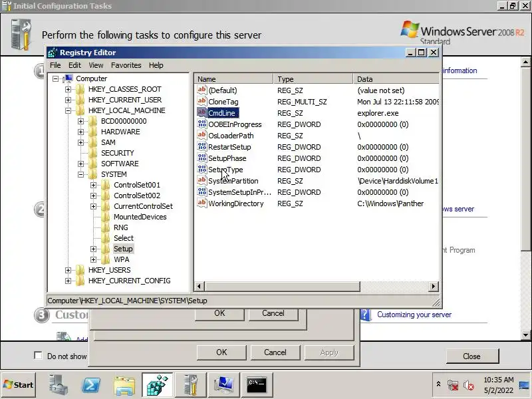The image size is (532, 399).
Task: Click the lower dialog's OK button
Action: pos(221,352)
